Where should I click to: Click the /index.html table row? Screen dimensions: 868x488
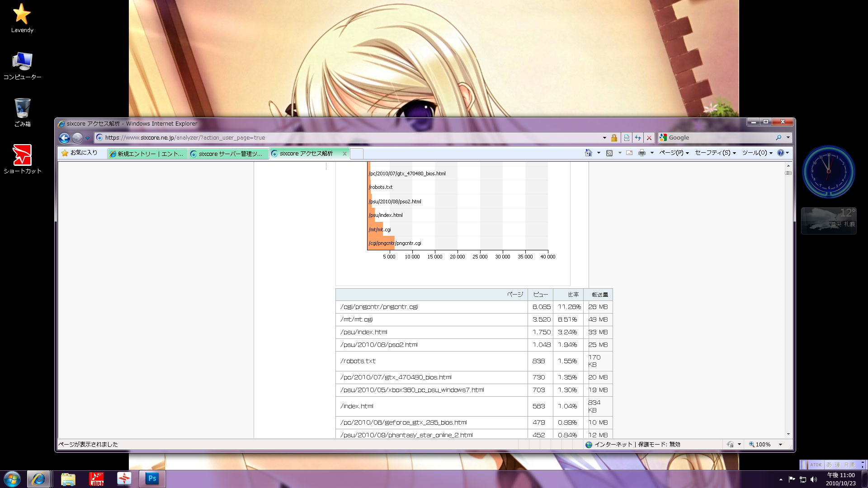(x=474, y=406)
